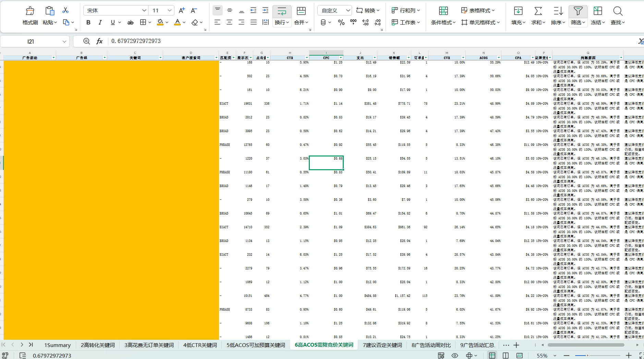Click the Merge cells (合并) icon
The height and width of the screenshot is (359, 644).
tap(301, 11)
